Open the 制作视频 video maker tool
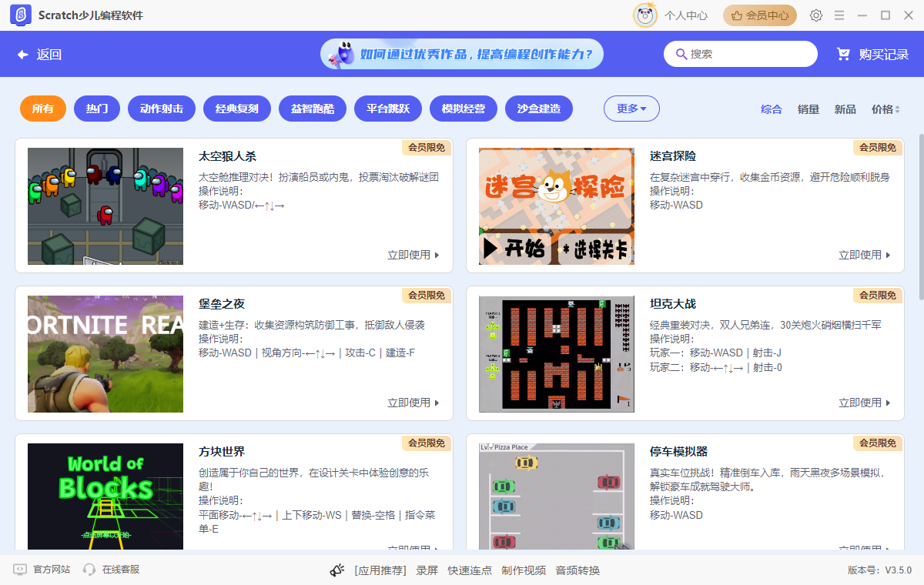 click(524, 570)
